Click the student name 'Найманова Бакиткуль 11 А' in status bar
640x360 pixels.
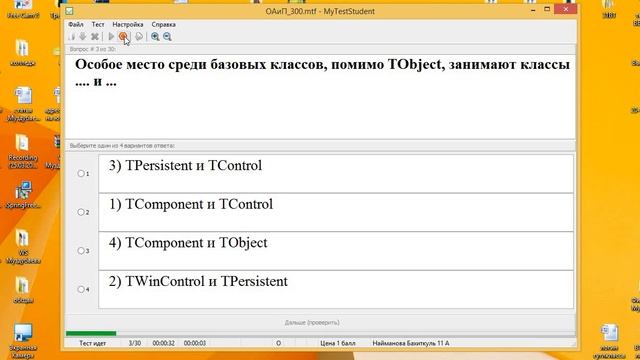click(x=411, y=343)
